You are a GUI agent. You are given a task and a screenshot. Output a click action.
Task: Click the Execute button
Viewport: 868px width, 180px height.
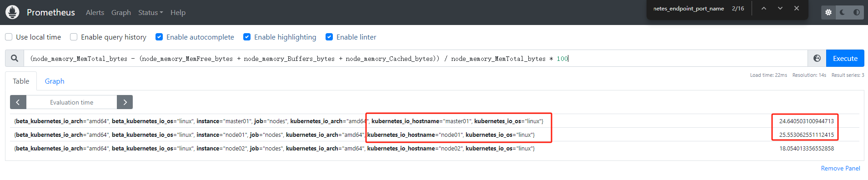845,58
